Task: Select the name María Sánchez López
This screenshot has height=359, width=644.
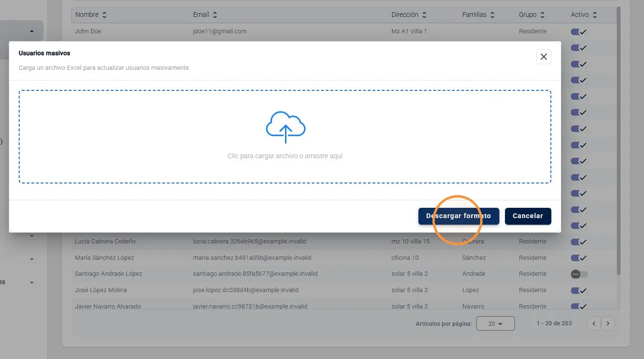Action: pyautogui.click(x=104, y=258)
